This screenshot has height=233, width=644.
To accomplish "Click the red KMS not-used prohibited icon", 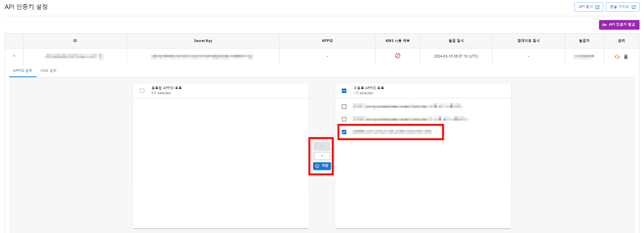I will click(x=398, y=56).
